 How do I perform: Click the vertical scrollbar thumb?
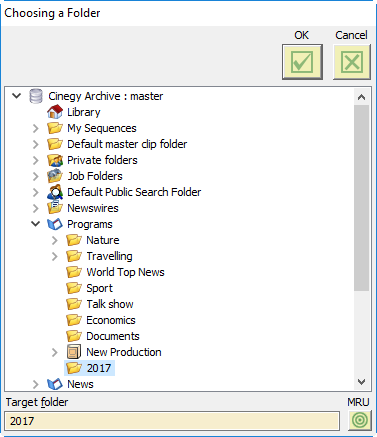coord(361,198)
